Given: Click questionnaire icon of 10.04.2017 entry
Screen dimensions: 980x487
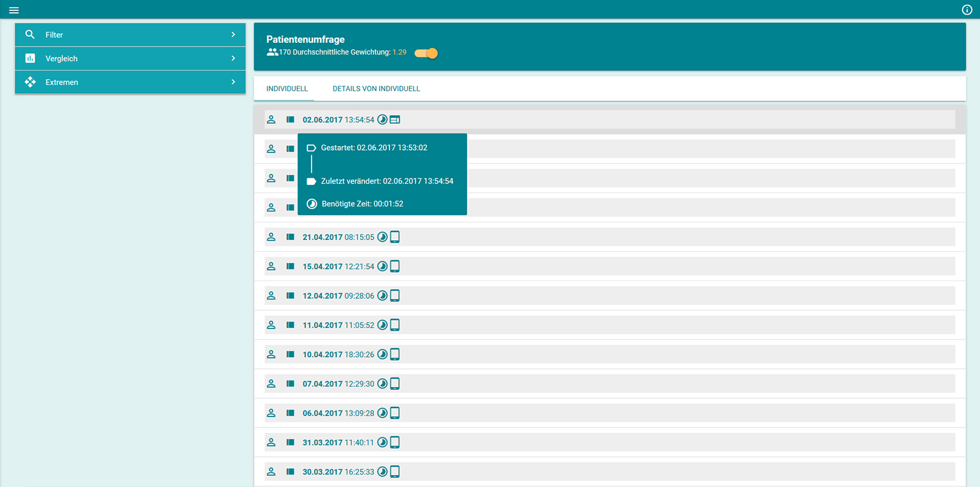Looking at the screenshot, I should point(290,355).
